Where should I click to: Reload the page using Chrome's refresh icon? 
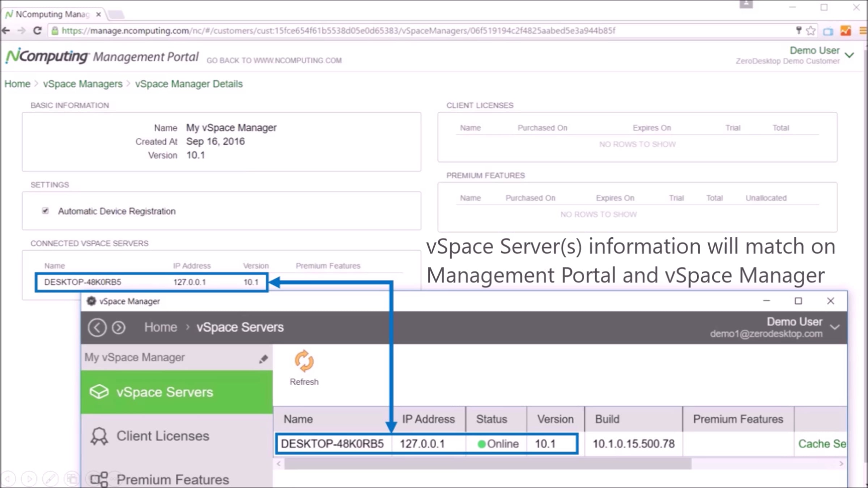pyautogui.click(x=37, y=30)
